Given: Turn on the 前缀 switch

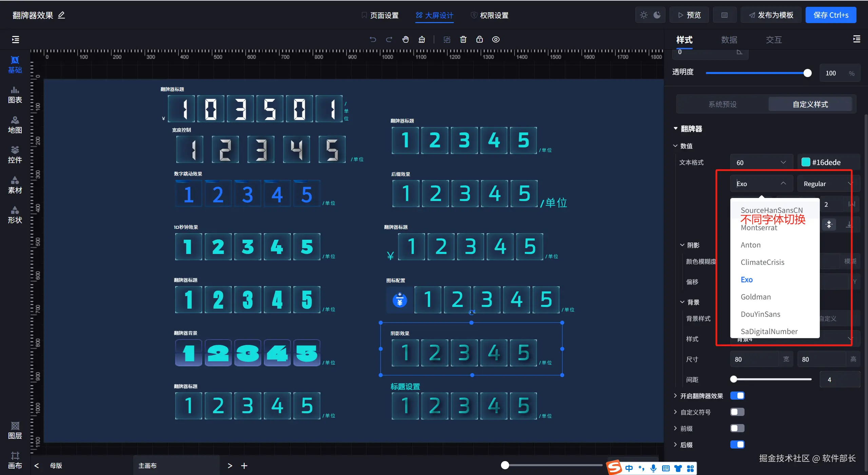Looking at the screenshot, I should pos(737,428).
